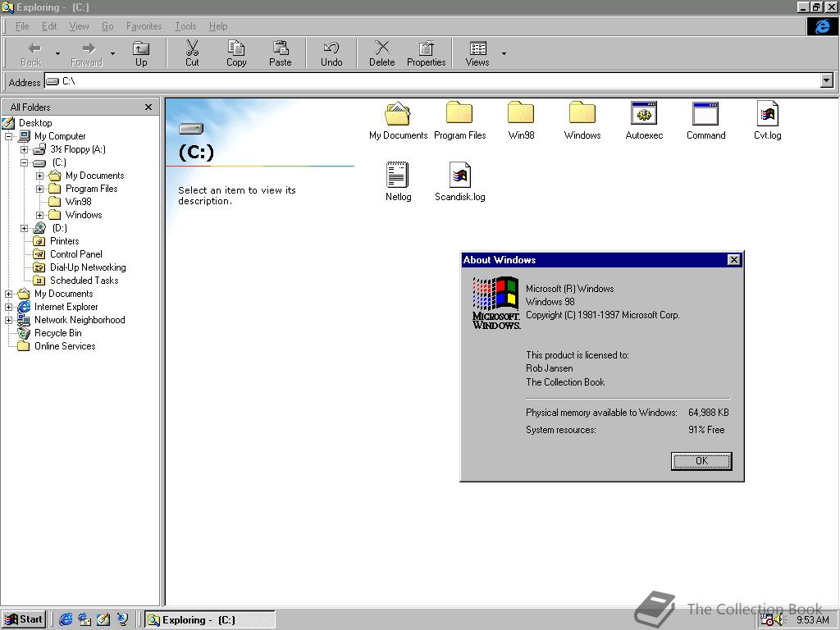Click the Cut scissors icon
Image resolution: width=840 pixels, height=630 pixels.
click(192, 48)
